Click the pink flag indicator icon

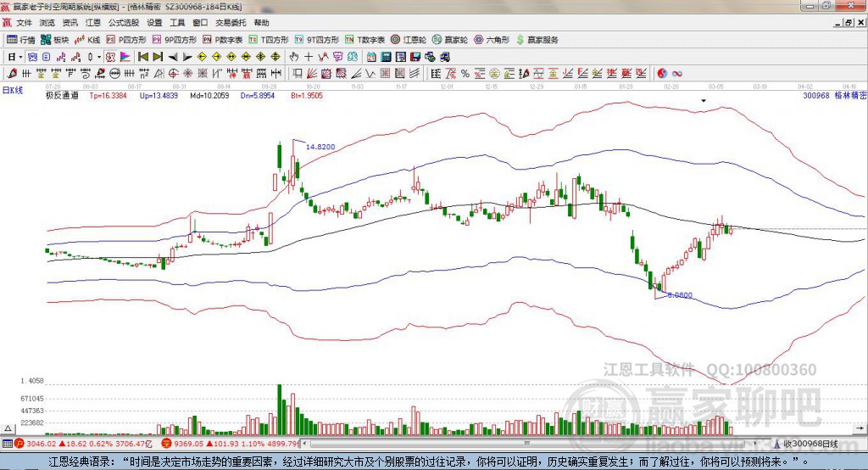pos(125,57)
